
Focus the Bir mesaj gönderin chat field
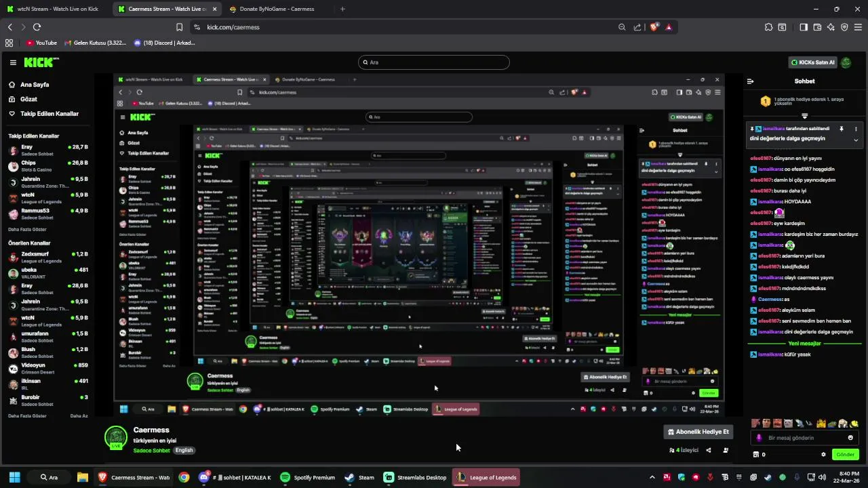[x=804, y=438]
